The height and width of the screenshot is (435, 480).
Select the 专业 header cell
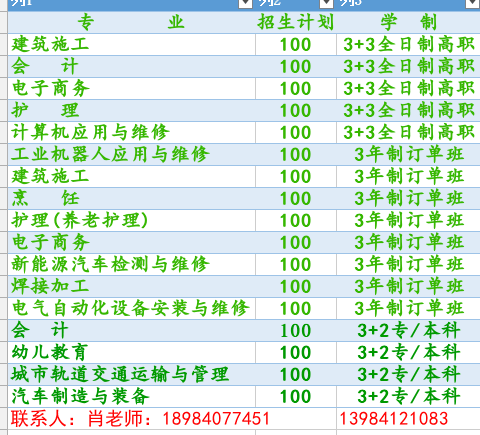(x=131, y=22)
